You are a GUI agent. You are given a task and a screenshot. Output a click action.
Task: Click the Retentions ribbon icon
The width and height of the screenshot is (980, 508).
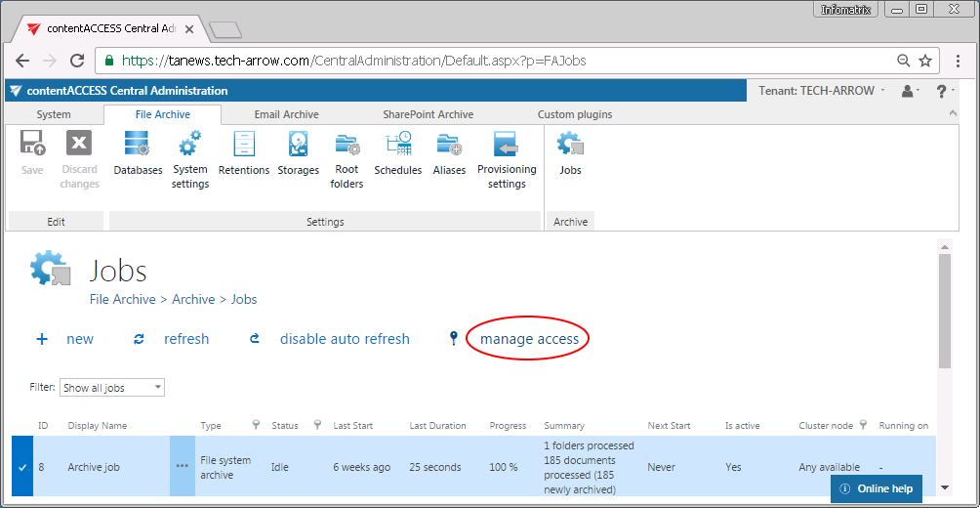click(x=244, y=154)
